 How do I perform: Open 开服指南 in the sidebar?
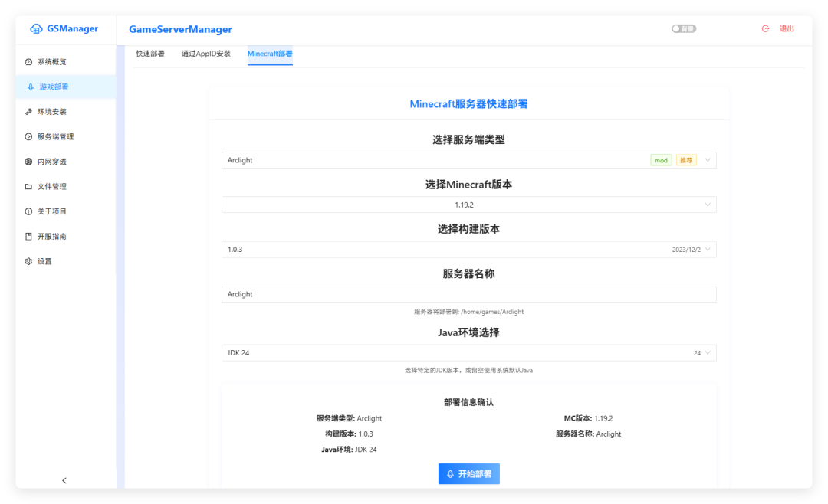[66, 237]
